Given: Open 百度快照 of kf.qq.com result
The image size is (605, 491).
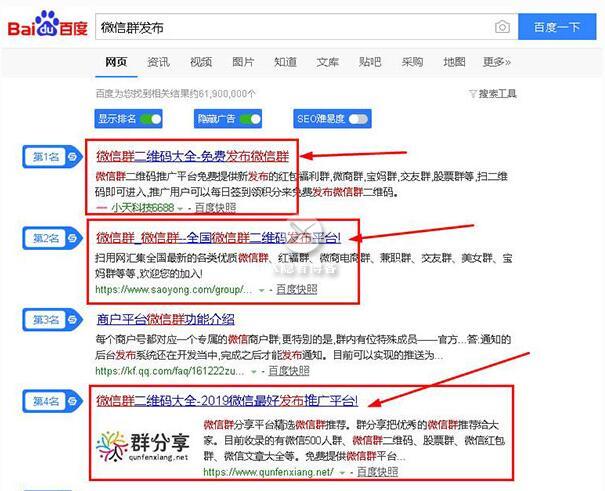Looking at the screenshot, I should tap(289, 371).
